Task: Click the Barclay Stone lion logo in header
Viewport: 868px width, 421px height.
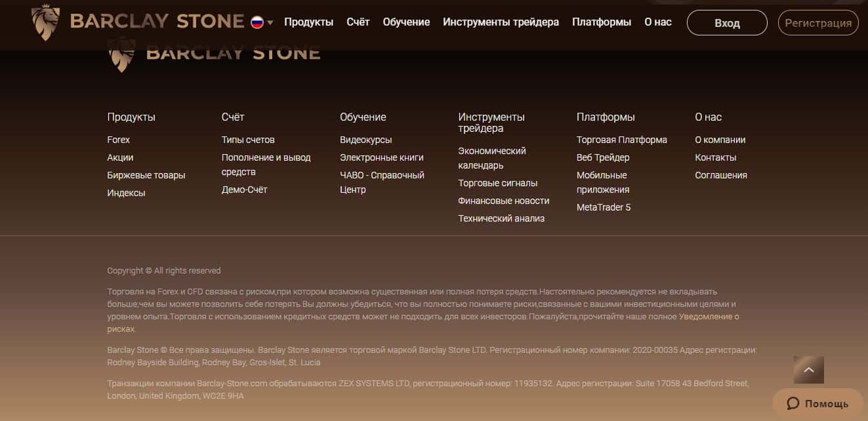Action: click(x=138, y=22)
